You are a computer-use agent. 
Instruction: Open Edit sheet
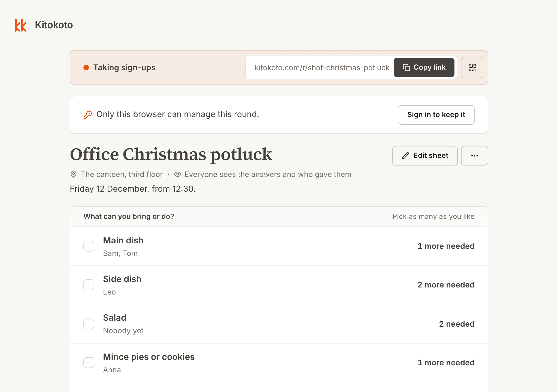(425, 156)
